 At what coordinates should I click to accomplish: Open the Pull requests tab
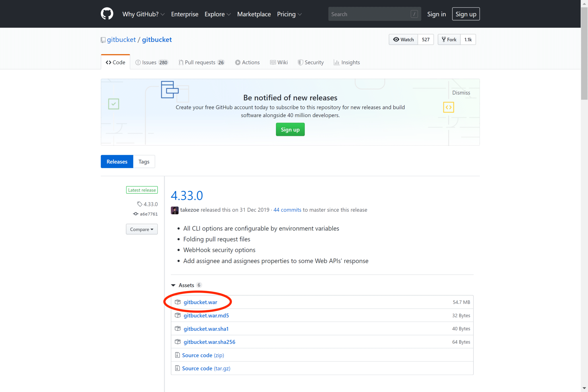(201, 62)
